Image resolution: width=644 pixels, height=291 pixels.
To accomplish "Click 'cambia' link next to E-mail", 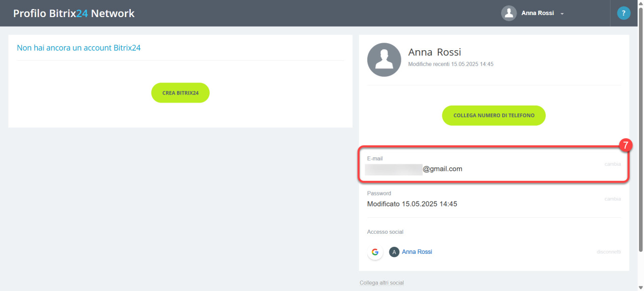I will click(x=612, y=164).
